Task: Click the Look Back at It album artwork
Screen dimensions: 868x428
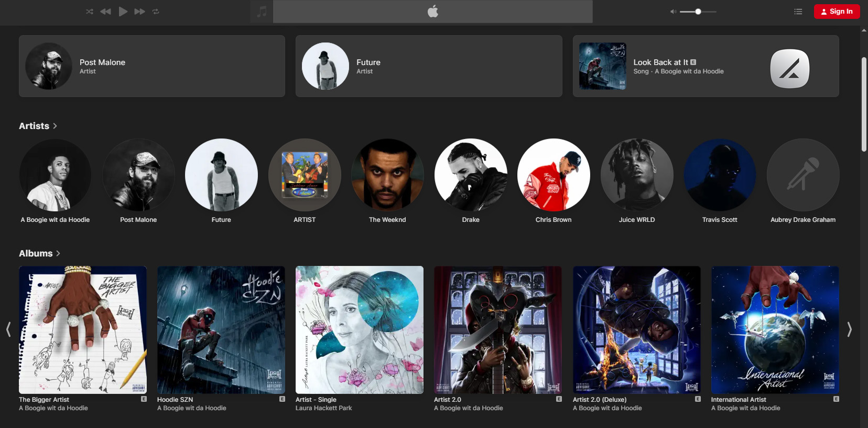Action: tap(603, 66)
